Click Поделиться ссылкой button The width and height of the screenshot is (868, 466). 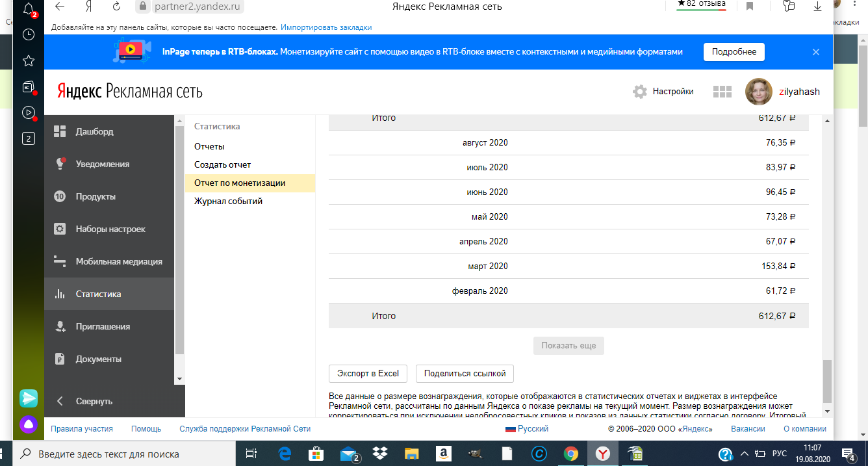point(465,374)
